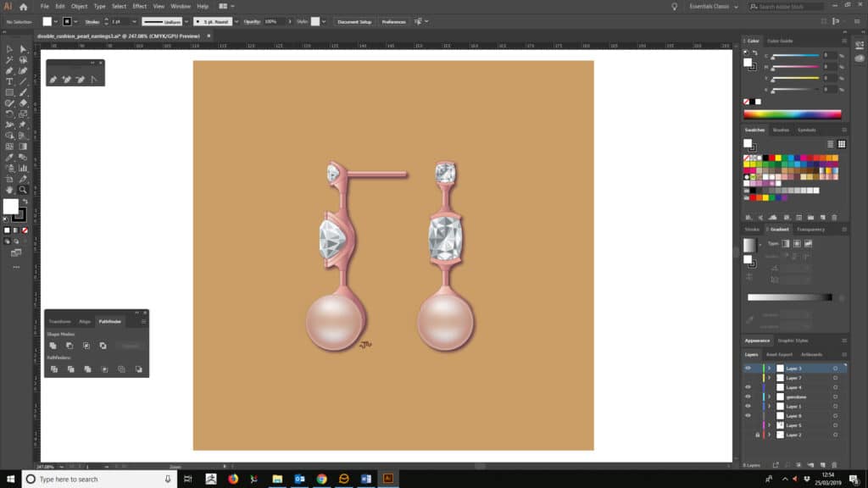Unlock Layer 2 via its lock icon
The height and width of the screenshot is (488, 868).
coord(757,435)
